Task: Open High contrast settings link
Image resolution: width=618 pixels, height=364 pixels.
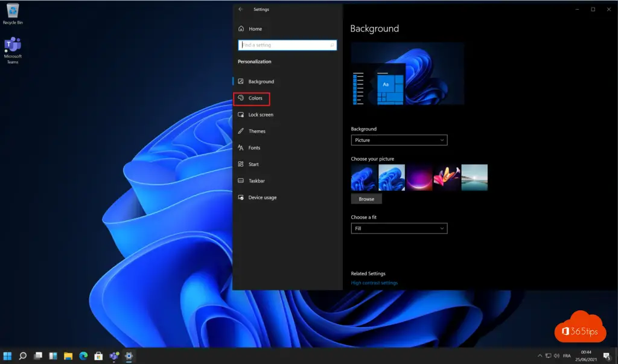Action: pos(374,283)
